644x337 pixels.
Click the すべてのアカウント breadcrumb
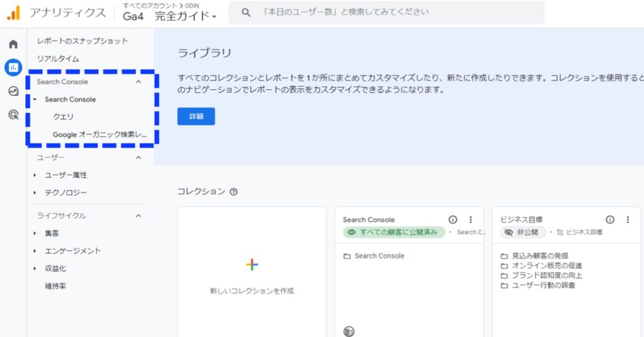click(x=150, y=6)
